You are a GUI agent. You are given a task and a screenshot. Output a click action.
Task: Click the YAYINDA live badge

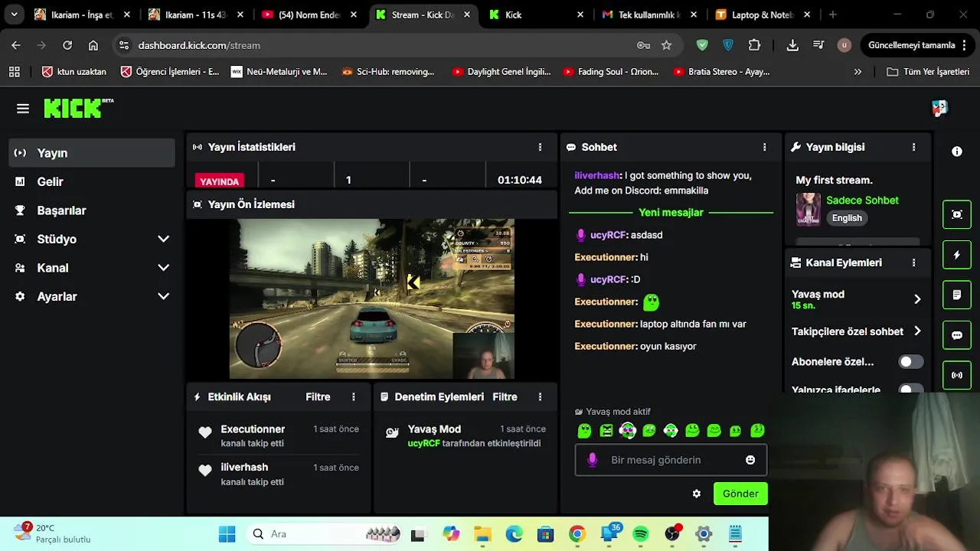click(x=220, y=181)
